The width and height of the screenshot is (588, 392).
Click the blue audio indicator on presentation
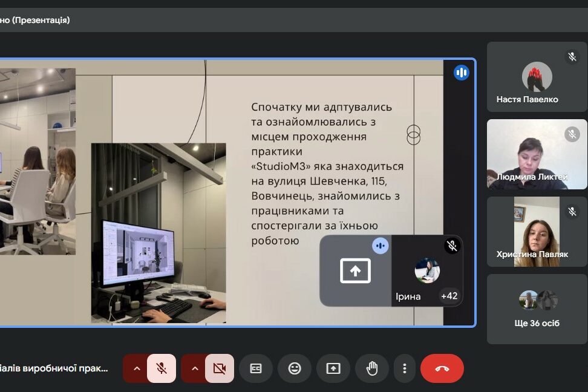pos(462,73)
